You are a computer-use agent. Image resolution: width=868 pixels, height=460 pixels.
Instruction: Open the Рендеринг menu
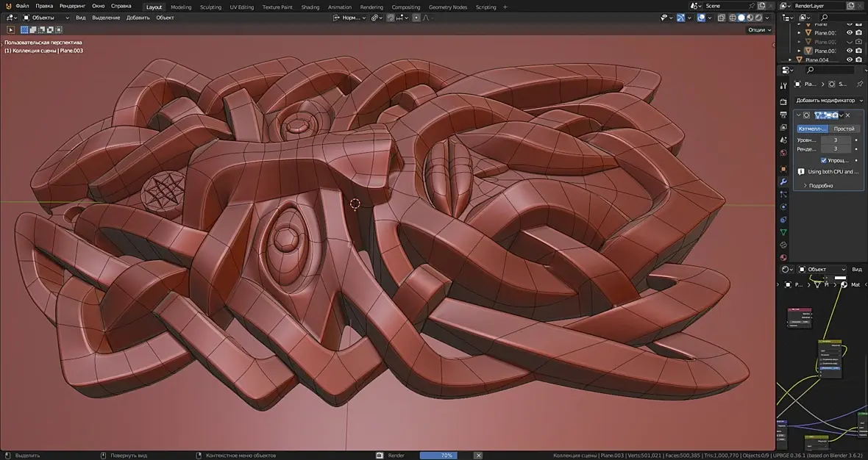pyautogui.click(x=73, y=7)
